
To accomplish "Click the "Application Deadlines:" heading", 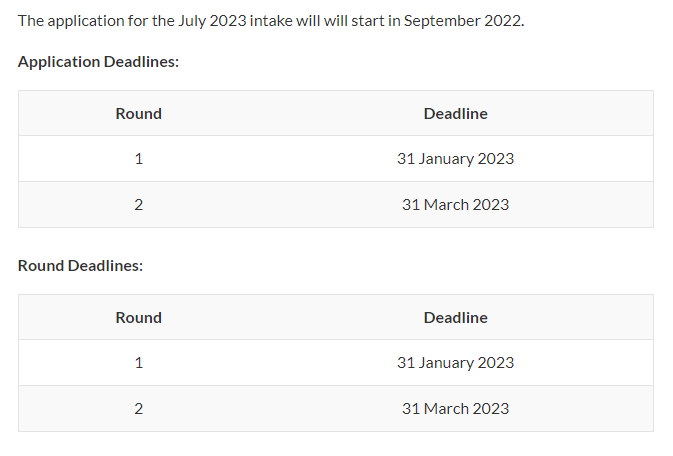I will click(98, 62).
